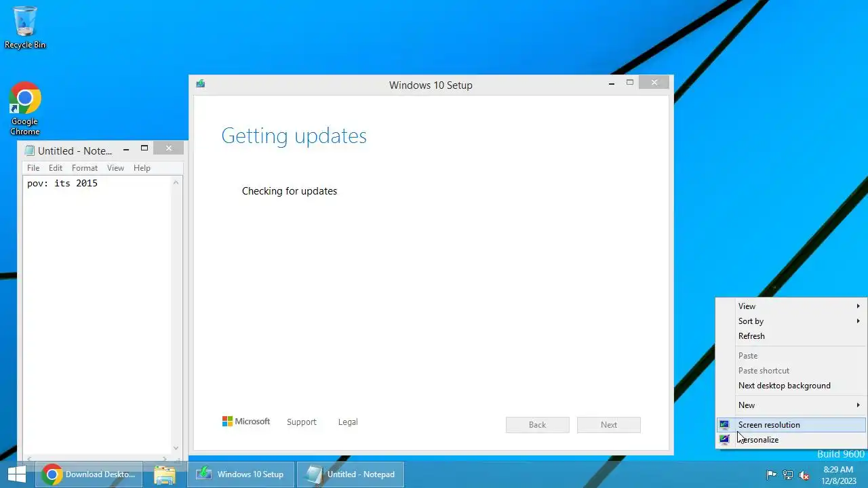868x488 pixels.
Task: Click the muted volume tray icon
Action: [805, 475]
